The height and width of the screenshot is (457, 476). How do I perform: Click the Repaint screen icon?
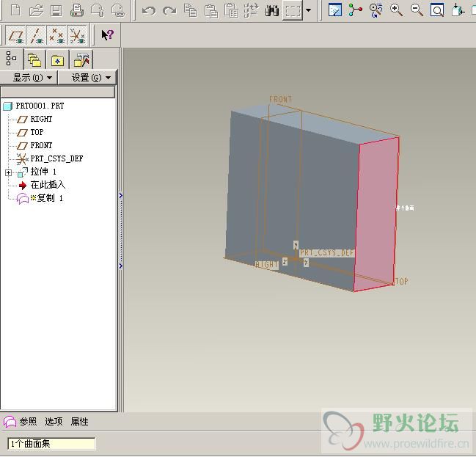[x=335, y=10]
